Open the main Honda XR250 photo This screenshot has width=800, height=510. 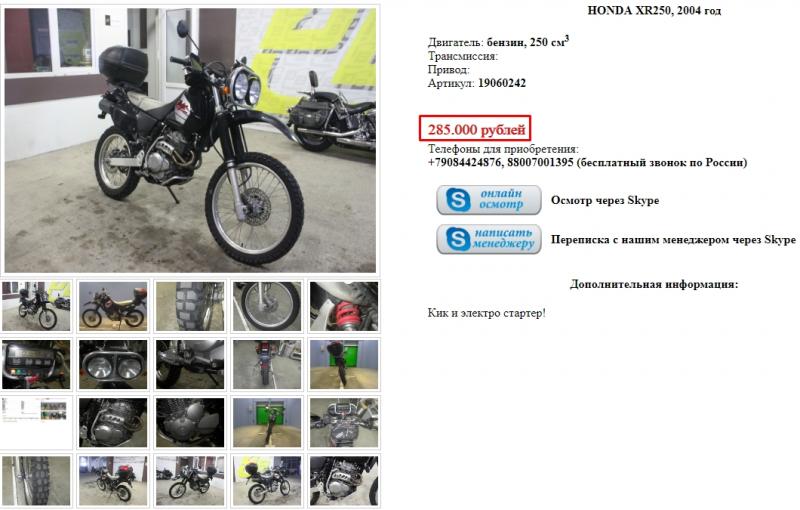pyautogui.click(x=190, y=140)
